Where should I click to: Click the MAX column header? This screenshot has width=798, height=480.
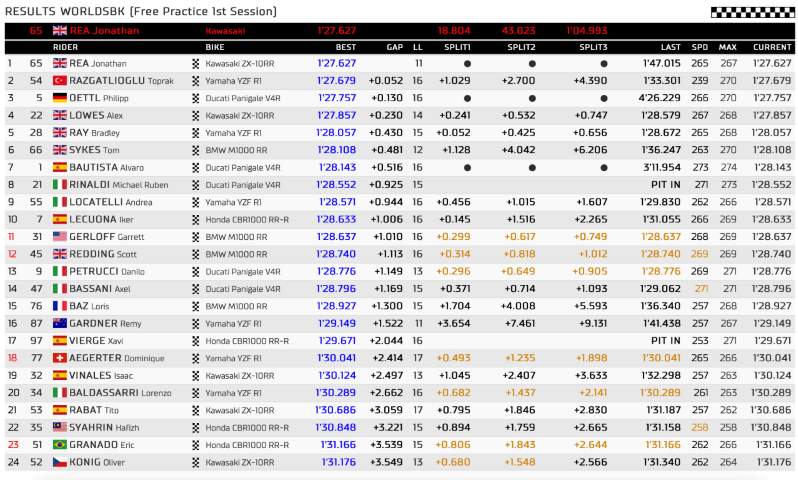coord(728,47)
